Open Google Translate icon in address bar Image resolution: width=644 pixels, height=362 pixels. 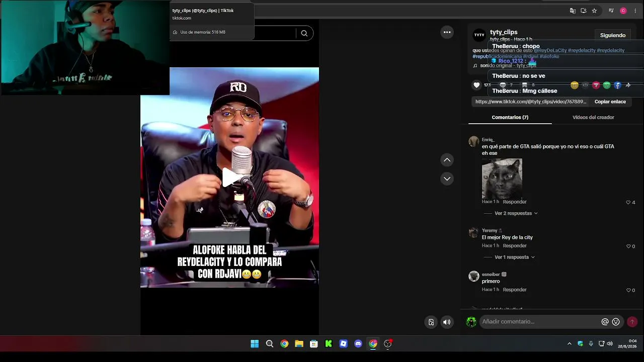pos(573,11)
